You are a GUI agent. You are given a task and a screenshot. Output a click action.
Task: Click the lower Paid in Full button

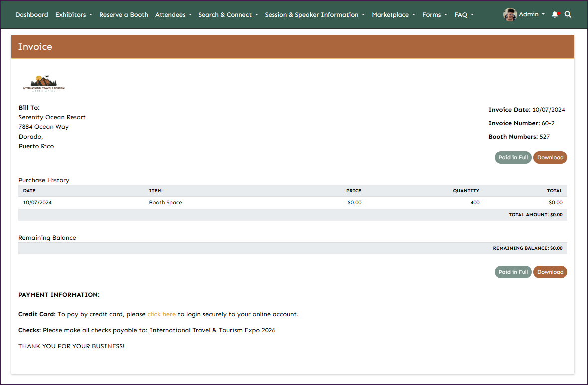pos(513,272)
